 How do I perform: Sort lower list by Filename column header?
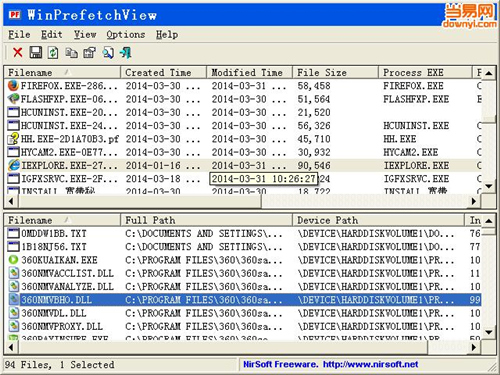pos(62,220)
